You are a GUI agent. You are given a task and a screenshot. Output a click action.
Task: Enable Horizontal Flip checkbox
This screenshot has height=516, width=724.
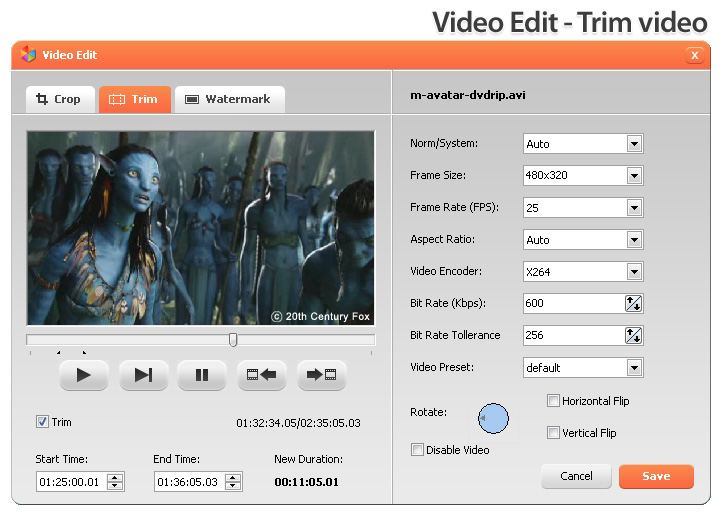tap(553, 401)
